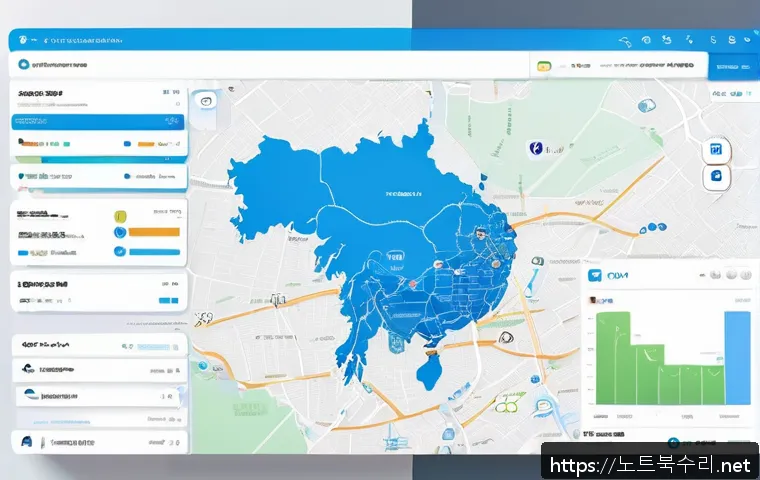
Task: Click the lower square map control button on the right
Action: tap(715, 176)
